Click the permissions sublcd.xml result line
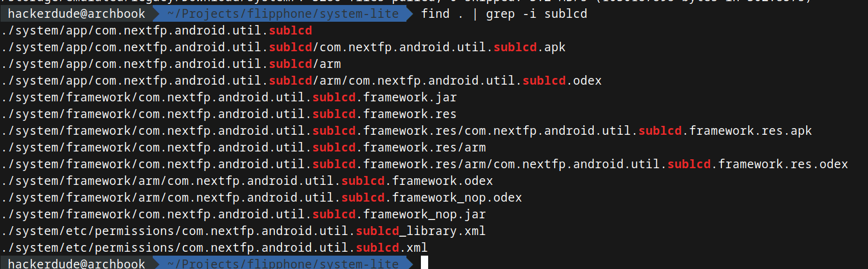This screenshot has width=868, height=269. click(x=214, y=247)
